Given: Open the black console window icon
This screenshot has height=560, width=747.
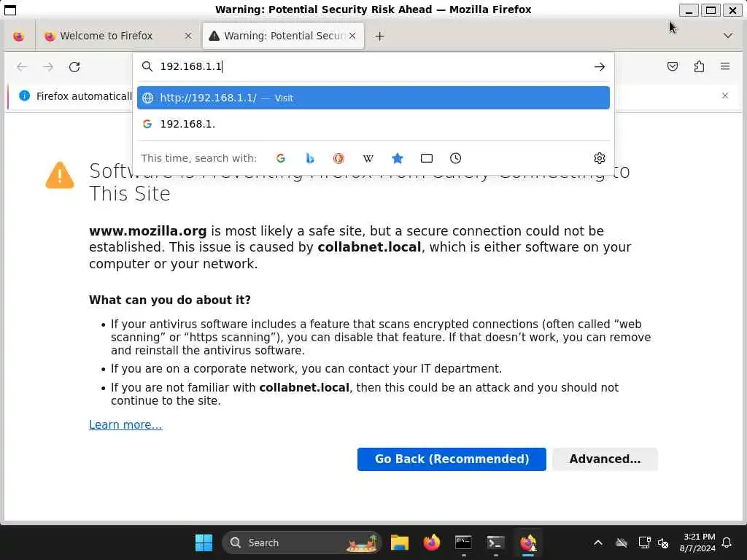Looking at the screenshot, I should pyautogui.click(x=463, y=542).
